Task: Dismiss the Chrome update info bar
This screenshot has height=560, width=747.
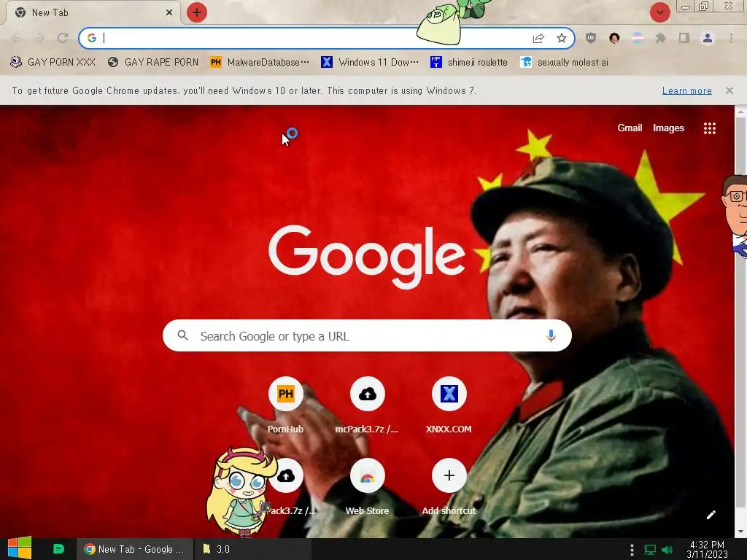Action: click(729, 90)
